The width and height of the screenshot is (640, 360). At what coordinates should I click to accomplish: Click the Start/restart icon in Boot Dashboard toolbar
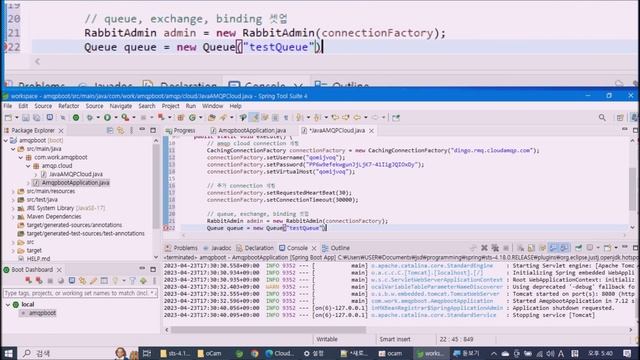[28, 281]
